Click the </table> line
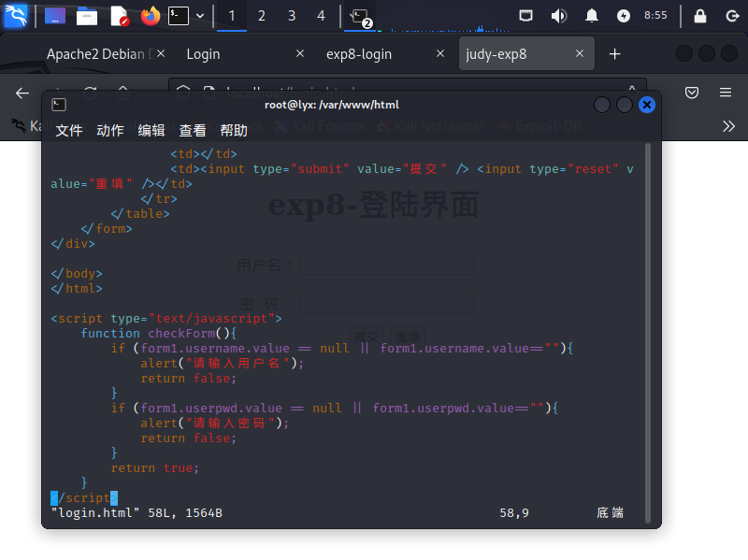 140,214
